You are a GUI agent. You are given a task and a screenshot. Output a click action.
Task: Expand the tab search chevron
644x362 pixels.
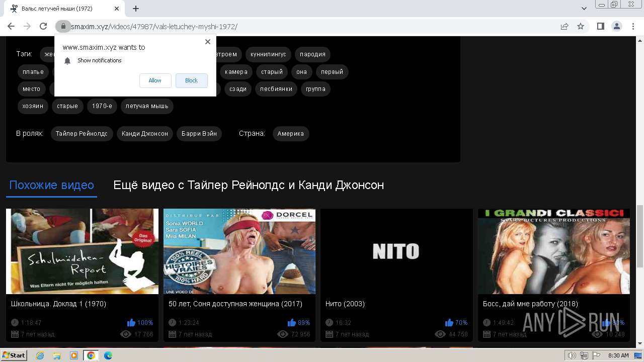pyautogui.click(x=584, y=9)
